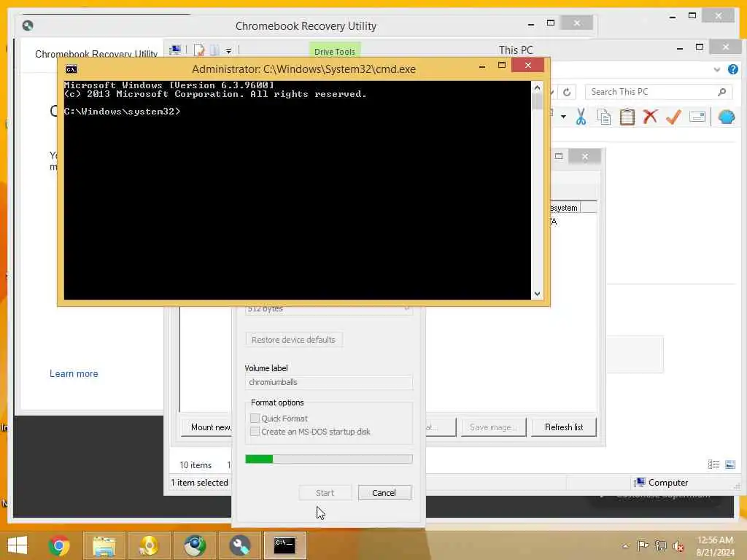Click the Refresh list button
Viewport: 747px width, 560px height.
pyautogui.click(x=564, y=427)
